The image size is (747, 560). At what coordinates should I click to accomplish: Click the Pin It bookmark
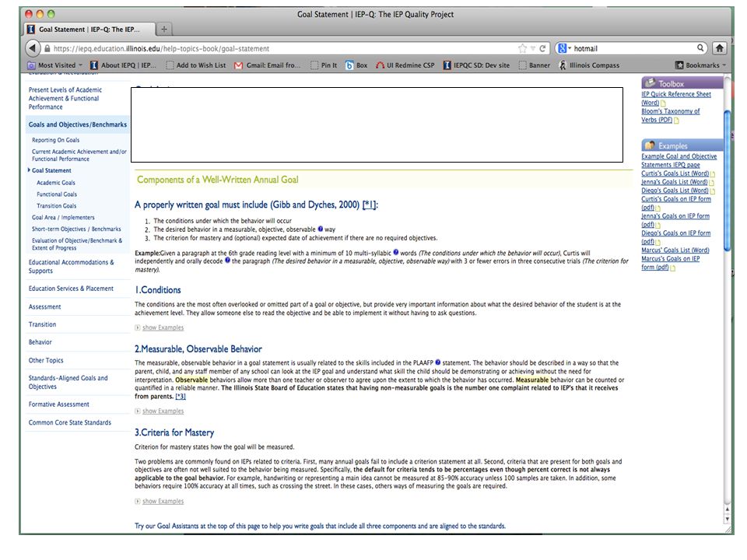point(324,65)
